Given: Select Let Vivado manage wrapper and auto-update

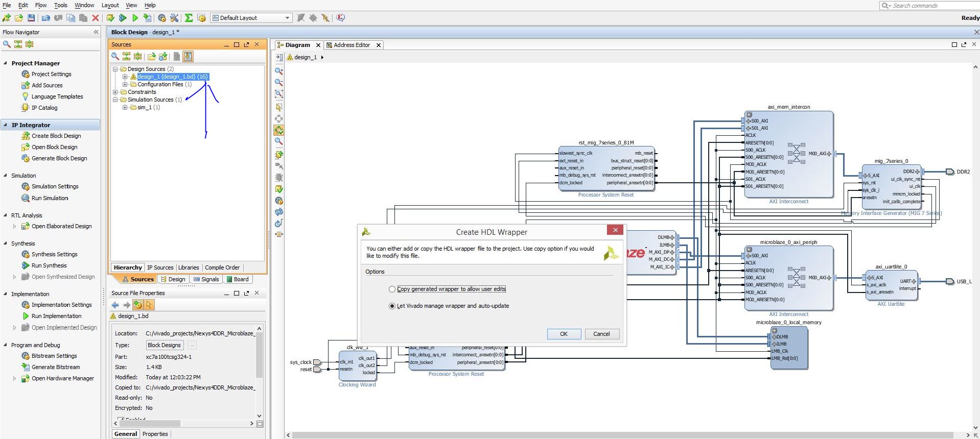Looking at the screenshot, I should pyautogui.click(x=392, y=306).
